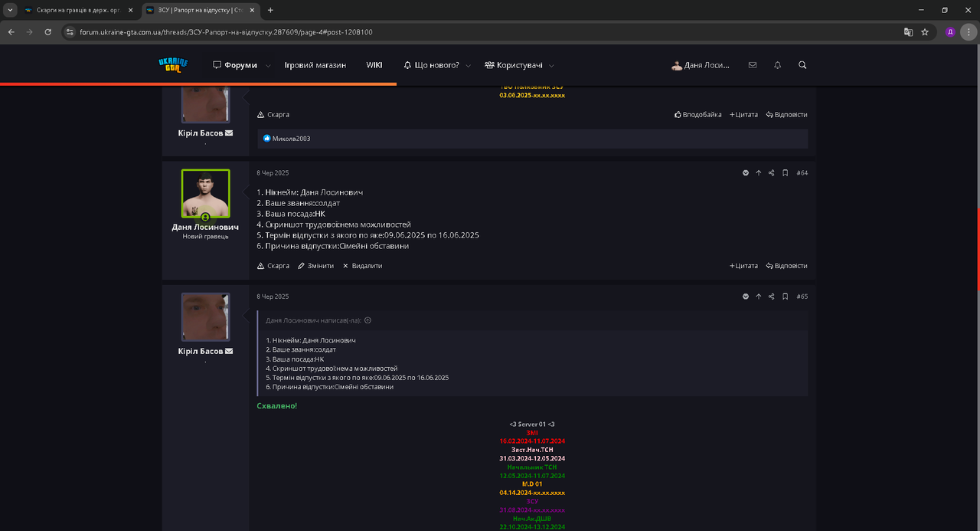Share post #65 via share icon

772,297
